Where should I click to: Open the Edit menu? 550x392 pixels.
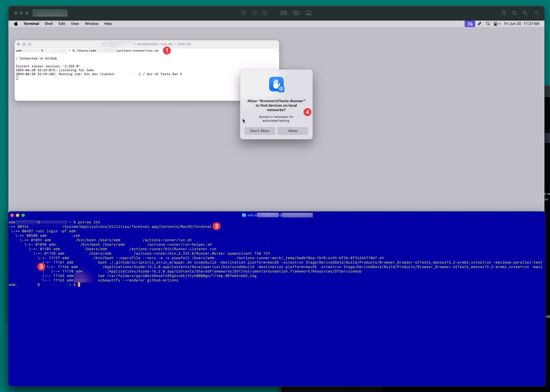[62, 24]
